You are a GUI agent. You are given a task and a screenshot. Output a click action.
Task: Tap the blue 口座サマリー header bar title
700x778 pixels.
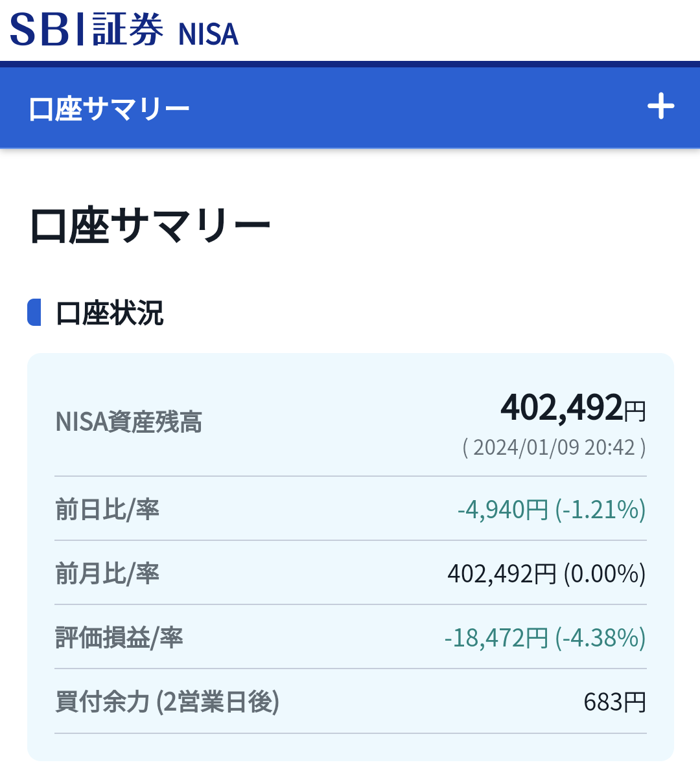[x=109, y=109]
